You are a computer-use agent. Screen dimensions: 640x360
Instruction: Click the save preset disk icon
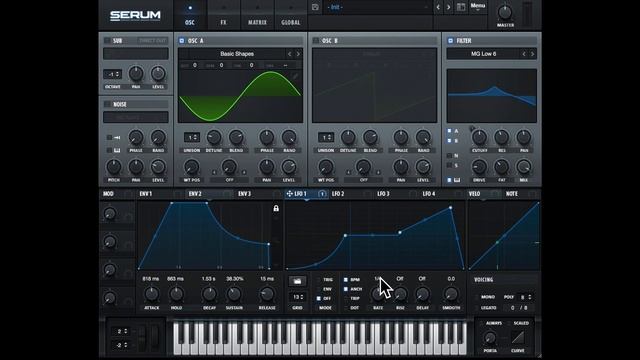tap(315, 7)
